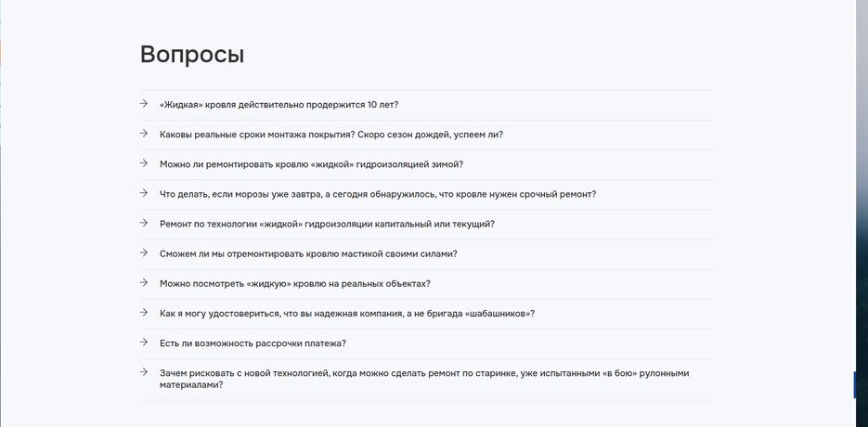Open question Зачем рисковать с новой технологией
The width and height of the screenshot is (868, 427).
coord(424,380)
